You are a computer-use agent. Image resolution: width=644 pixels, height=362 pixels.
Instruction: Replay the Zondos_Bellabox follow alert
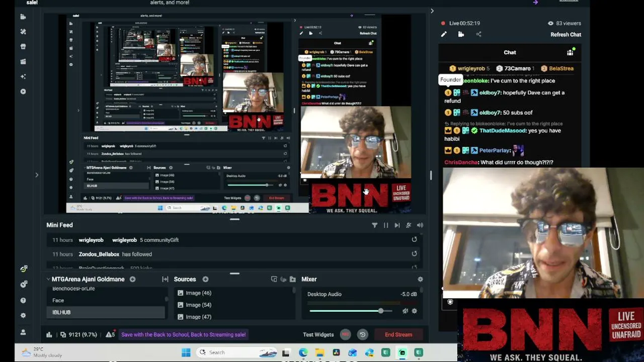[414, 254]
